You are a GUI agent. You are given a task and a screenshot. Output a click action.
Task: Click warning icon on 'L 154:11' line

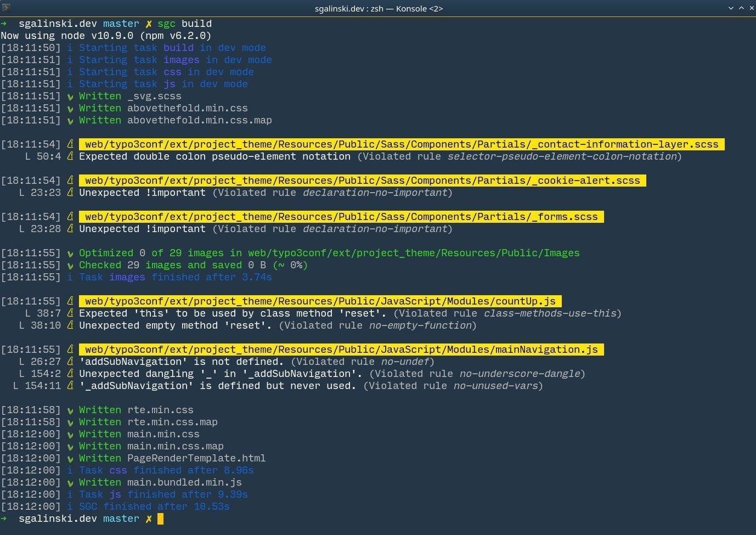tap(70, 386)
